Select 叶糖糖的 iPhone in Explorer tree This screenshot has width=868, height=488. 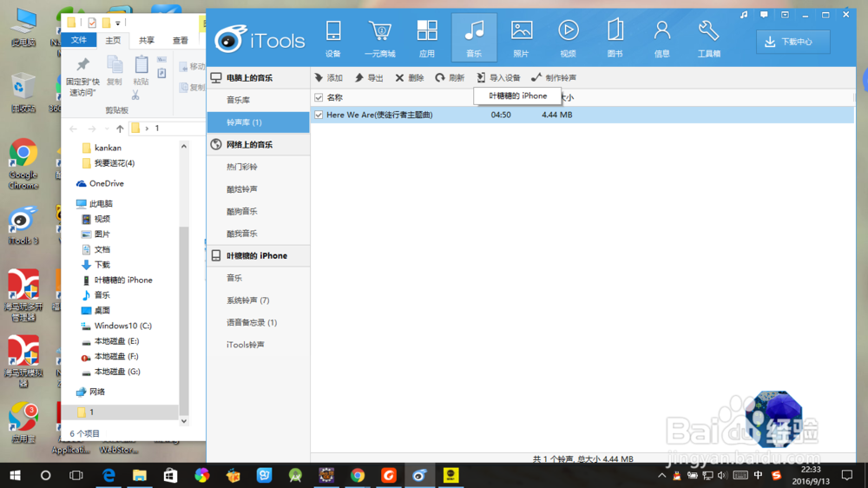coord(117,280)
